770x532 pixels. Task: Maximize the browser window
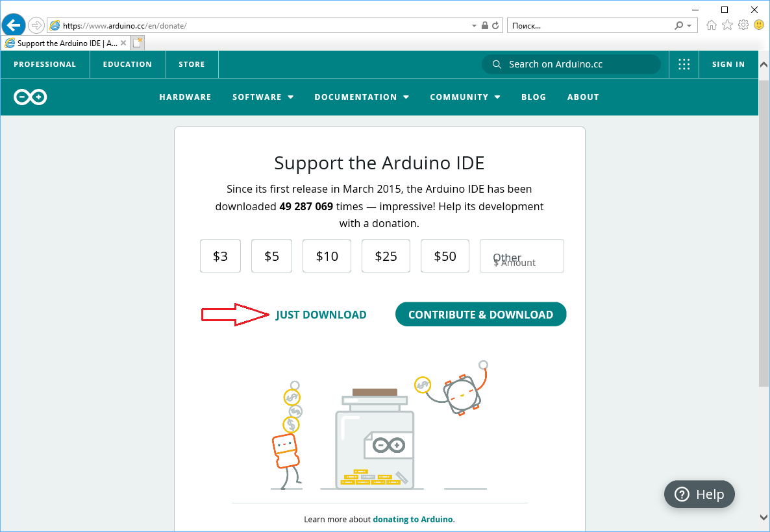[x=725, y=9]
